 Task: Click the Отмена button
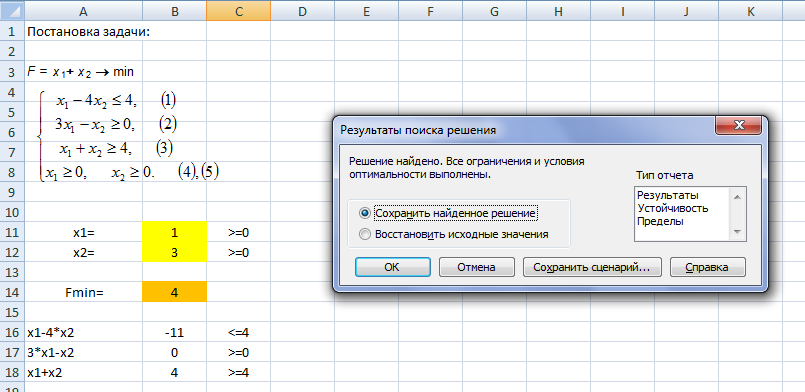(x=476, y=267)
